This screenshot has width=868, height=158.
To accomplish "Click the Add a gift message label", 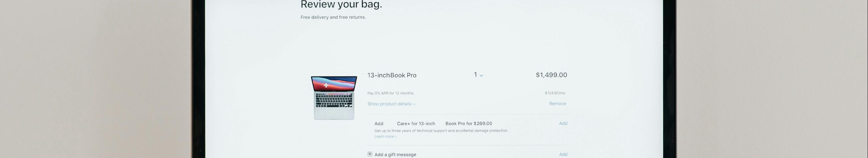I will point(395,155).
